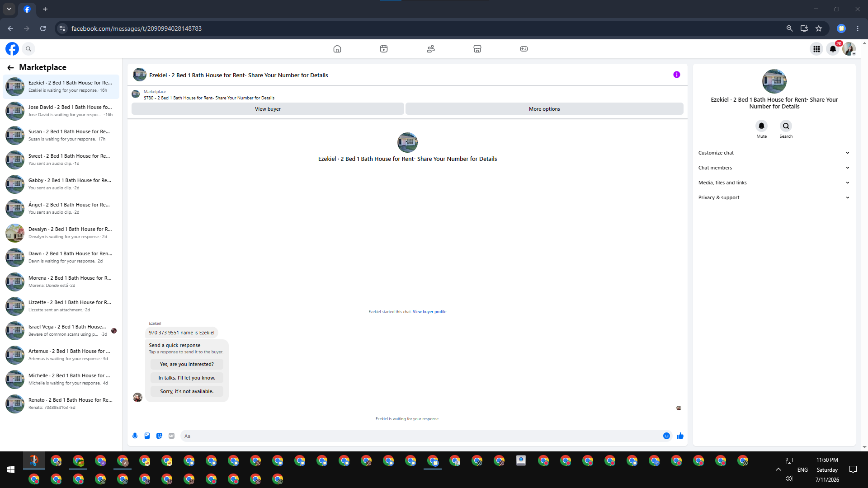Send quick reply 'Yes, are you interested?'
868x488 pixels.
tap(187, 364)
